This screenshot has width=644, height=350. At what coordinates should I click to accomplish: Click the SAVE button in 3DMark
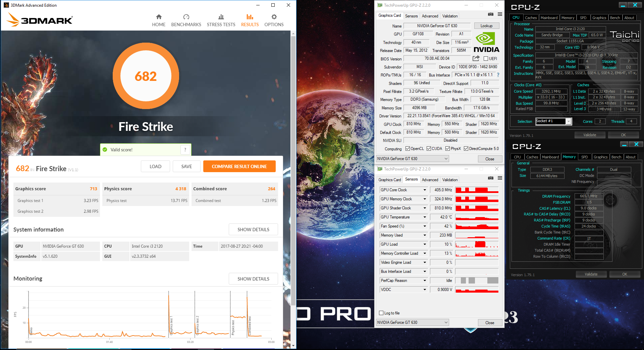click(x=187, y=166)
